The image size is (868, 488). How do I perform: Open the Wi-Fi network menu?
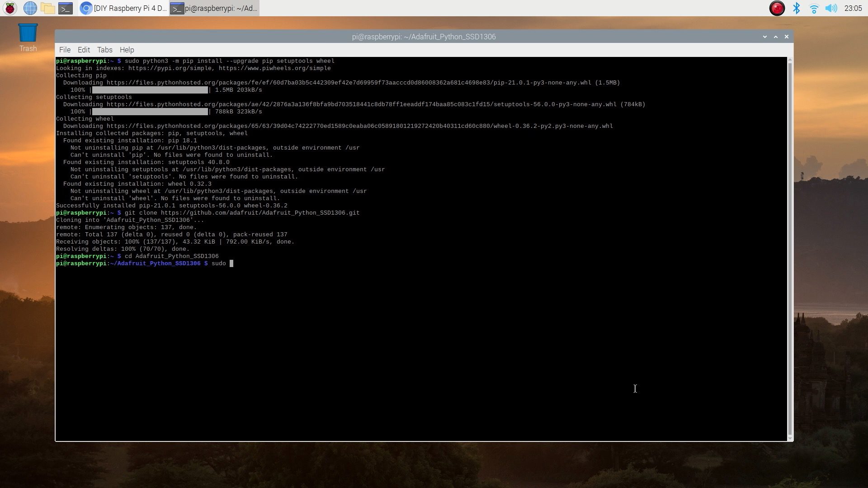(x=814, y=8)
